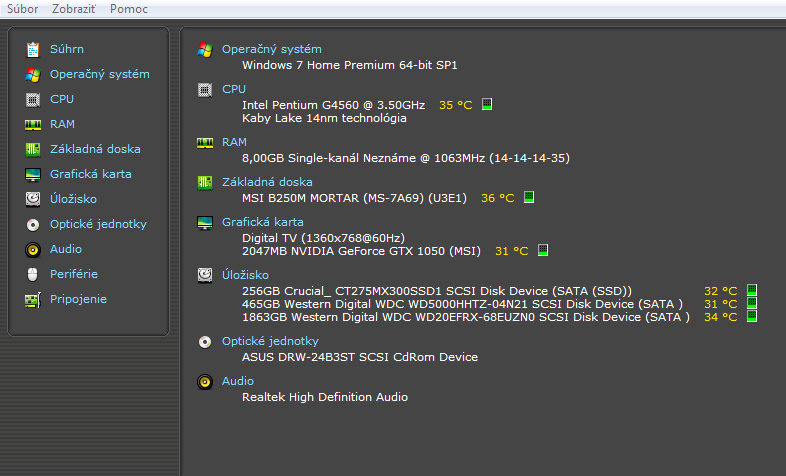Click the hard drive icon for Úložisko in sidebar

click(x=33, y=199)
